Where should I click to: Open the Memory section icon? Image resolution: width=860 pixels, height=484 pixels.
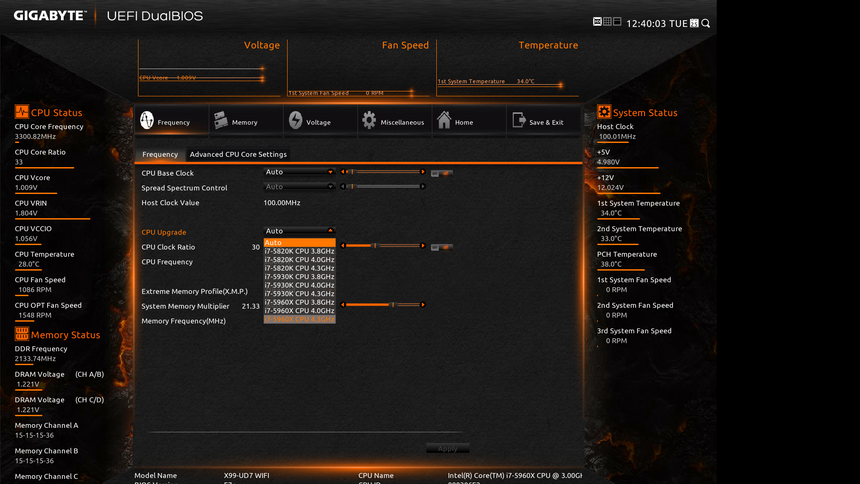point(221,120)
